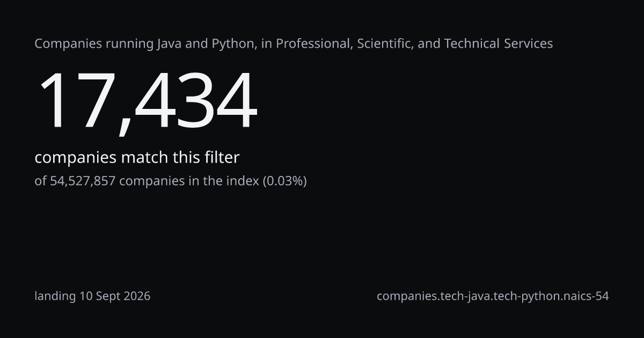Click "companies in the index" text
The height and width of the screenshot is (338, 644).
coord(189,181)
